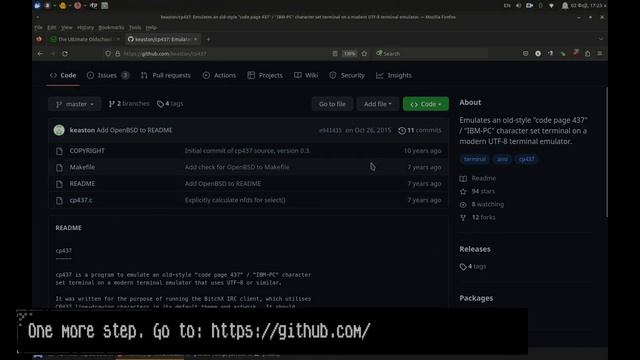640x360 pixels.
Task: View the 8 watching link
Action: click(482, 204)
